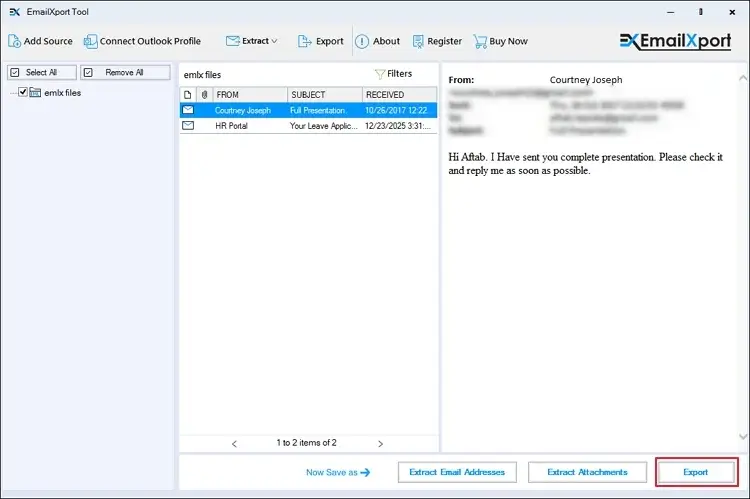Screen dimensions: 750x499
Task: Click the Buy Now cart icon
Action: click(x=480, y=42)
